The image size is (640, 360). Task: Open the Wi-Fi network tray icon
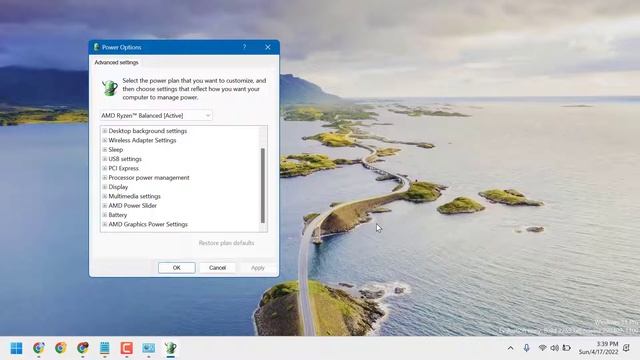[542, 348]
